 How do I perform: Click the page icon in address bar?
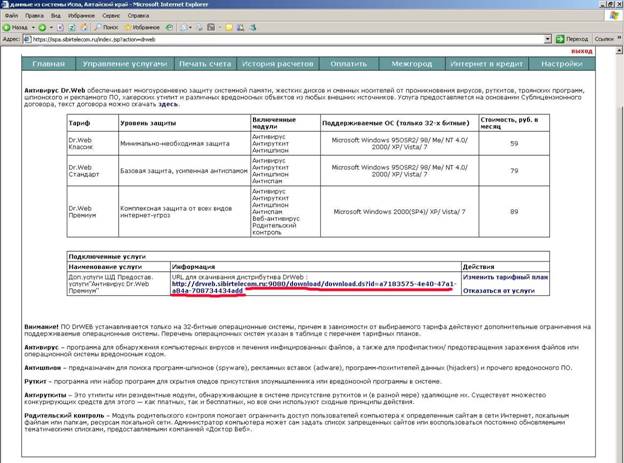tap(27, 39)
